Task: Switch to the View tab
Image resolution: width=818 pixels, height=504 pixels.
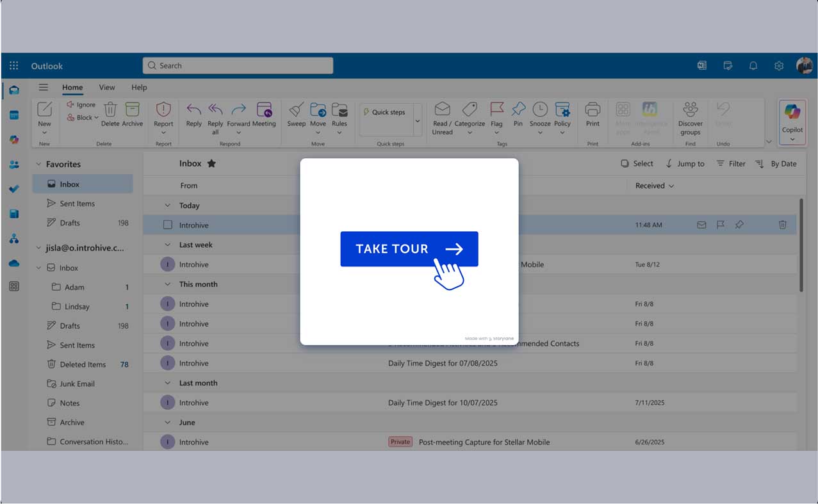Action: (107, 88)
